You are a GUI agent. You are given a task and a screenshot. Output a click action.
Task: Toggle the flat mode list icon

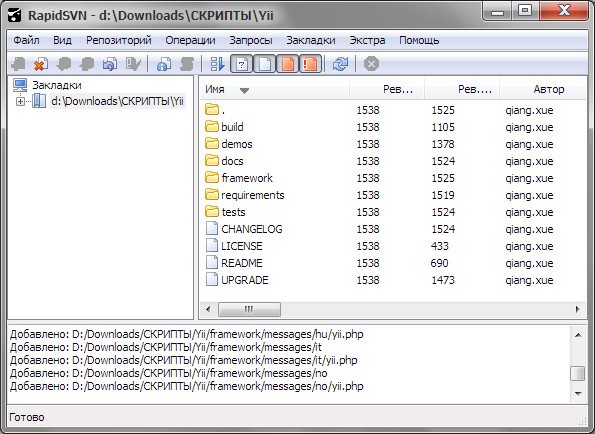click(217, 64)
